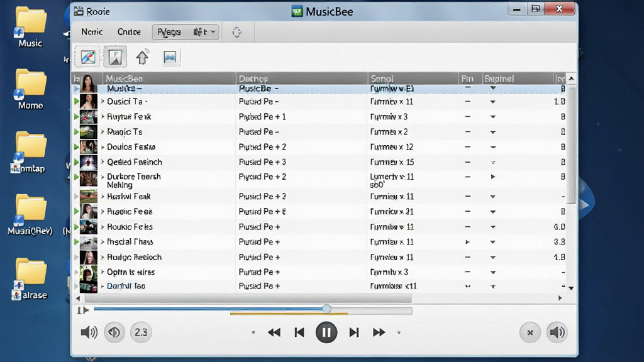
Task: Skip to the next track
Action: click(x=353, y=332)
